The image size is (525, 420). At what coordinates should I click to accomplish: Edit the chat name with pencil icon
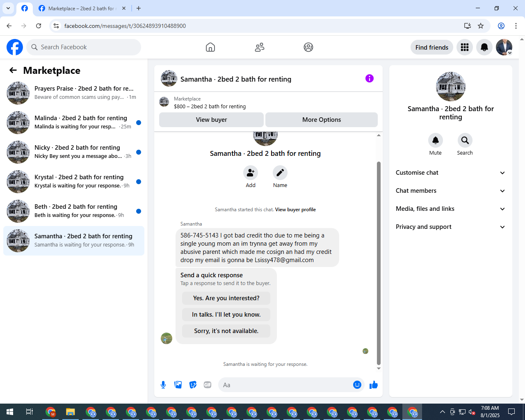pos(280,173)
